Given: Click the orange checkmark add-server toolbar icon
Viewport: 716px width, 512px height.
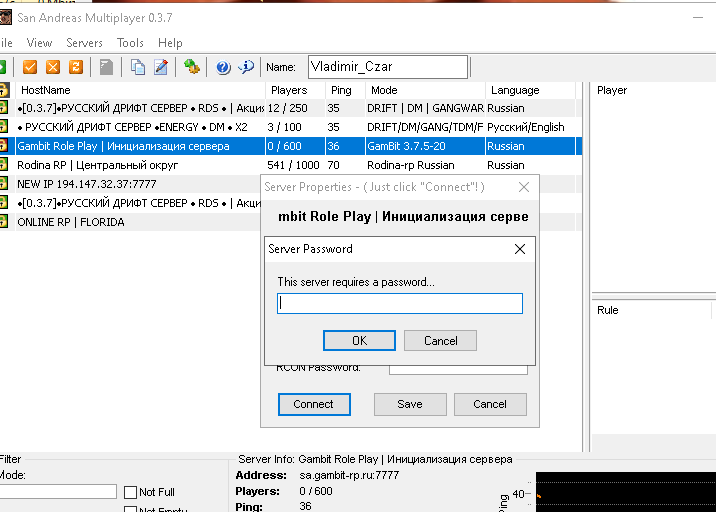Looking at the screenshot, I should click(x=30, y=67).
